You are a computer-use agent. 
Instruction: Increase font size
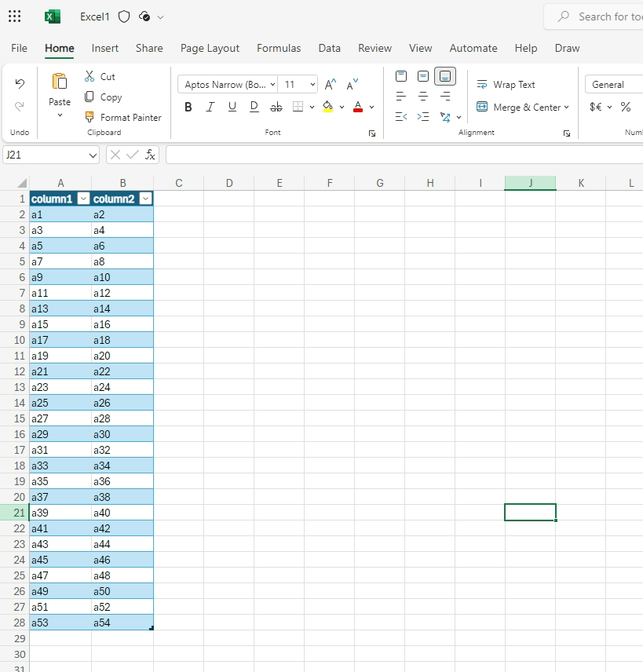coord(331,85)
